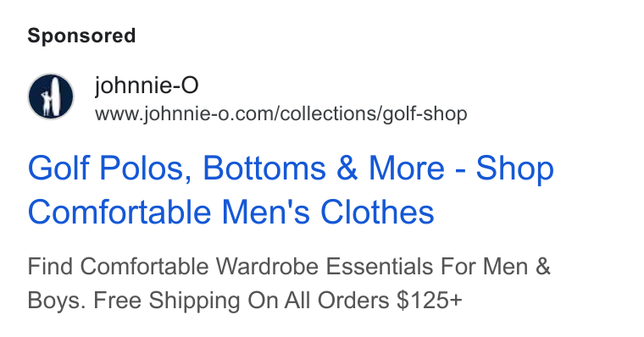Click the johnnie-o.com golf-shop URL
Viewport: 644px width, 337px height.
click(281, 114)
